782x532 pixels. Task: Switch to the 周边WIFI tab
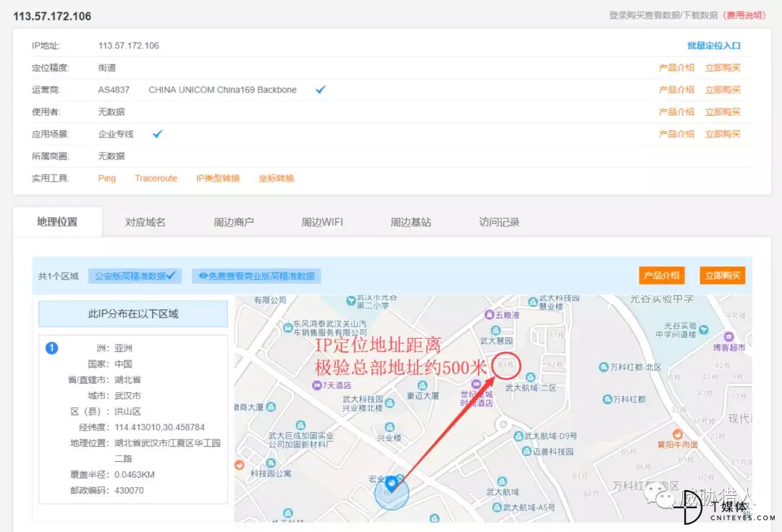(x=322, y=222)
